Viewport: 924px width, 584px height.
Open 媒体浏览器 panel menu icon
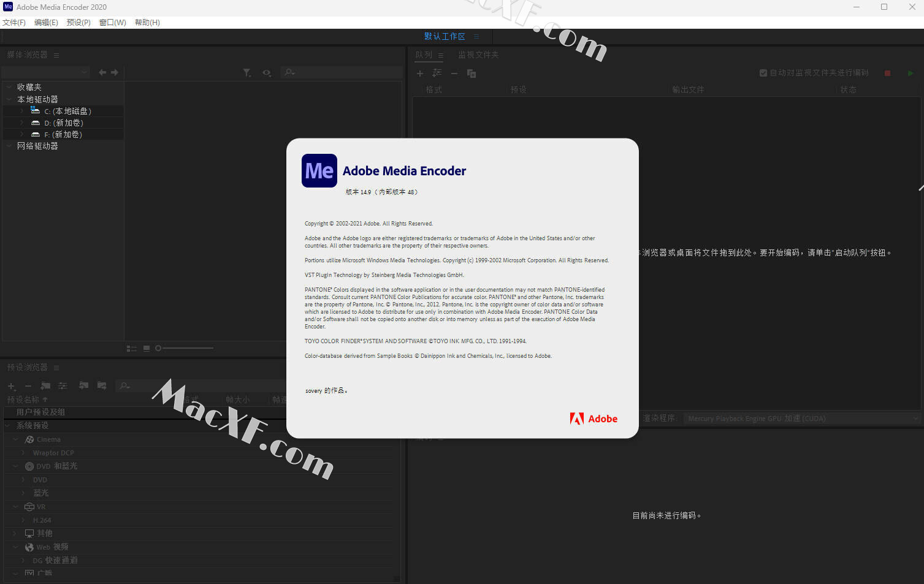(x=56, y=55)
